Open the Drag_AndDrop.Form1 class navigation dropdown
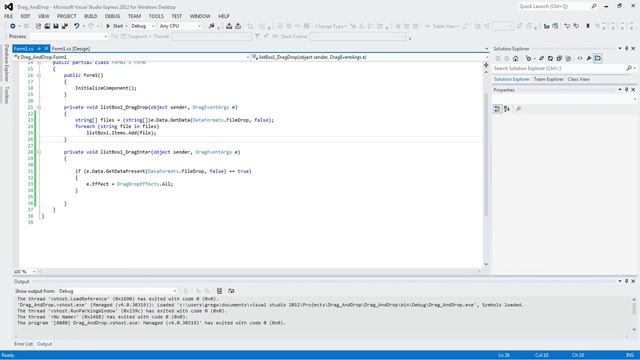The height and width of the screenshot is (360, 640). (131, 57)
